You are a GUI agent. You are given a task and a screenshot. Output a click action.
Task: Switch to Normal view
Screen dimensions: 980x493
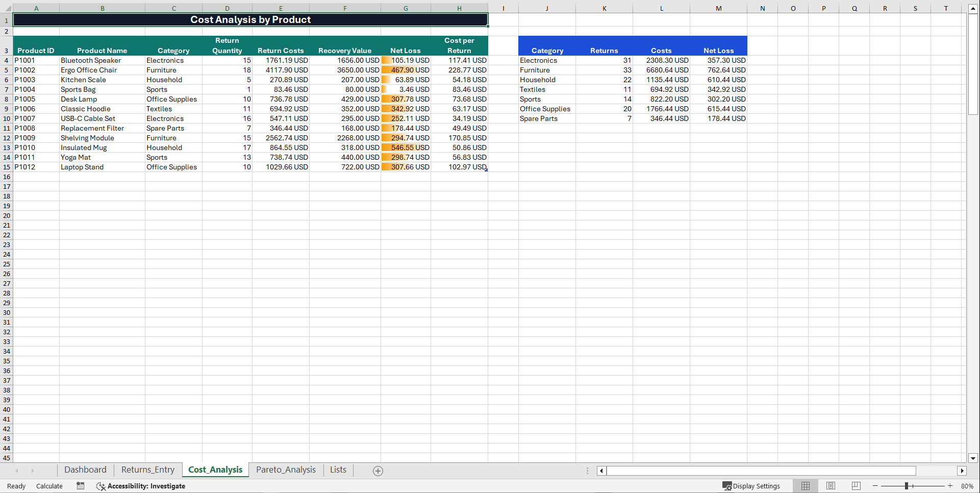pyautogui.click(x=806, y=486)
